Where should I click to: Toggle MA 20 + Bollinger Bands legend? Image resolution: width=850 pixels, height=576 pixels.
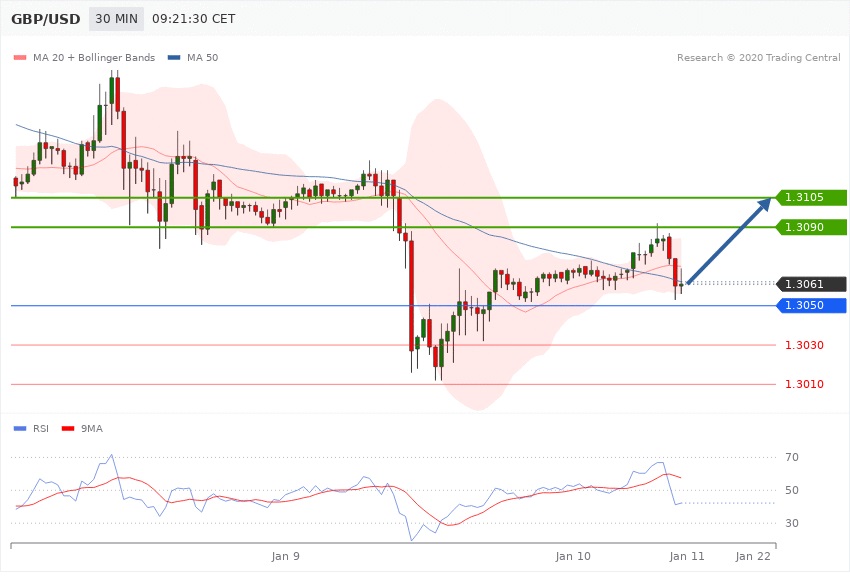[x=85, y=57]
